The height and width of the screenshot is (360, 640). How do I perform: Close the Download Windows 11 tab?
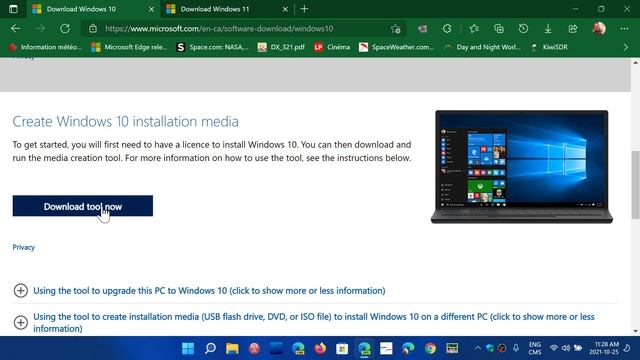[x=285, y=9]
